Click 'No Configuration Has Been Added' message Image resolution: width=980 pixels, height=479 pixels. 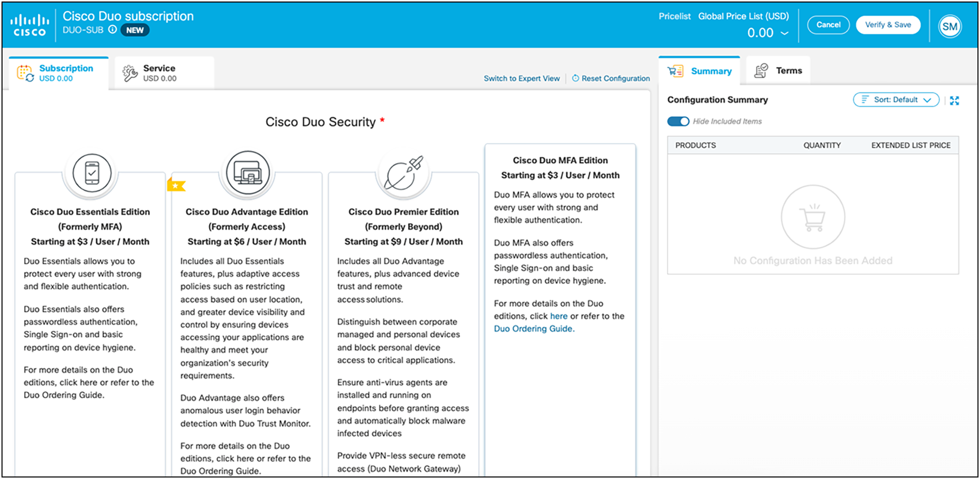(x=813, y=261)
